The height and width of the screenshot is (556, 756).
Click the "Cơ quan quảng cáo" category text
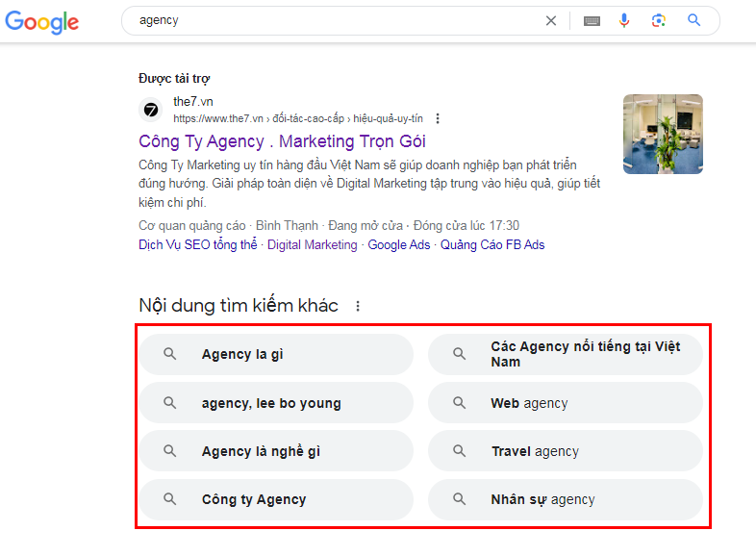[x=192, y=226]
